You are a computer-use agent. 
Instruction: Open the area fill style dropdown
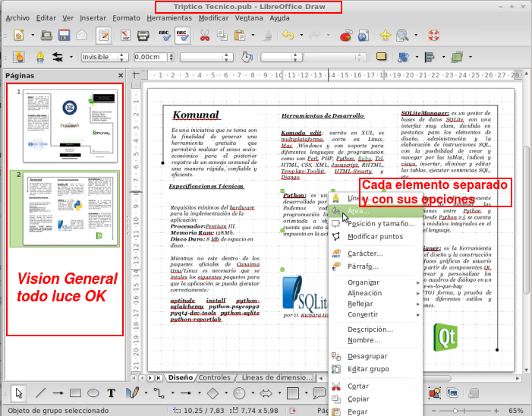(x=281, y=57)
